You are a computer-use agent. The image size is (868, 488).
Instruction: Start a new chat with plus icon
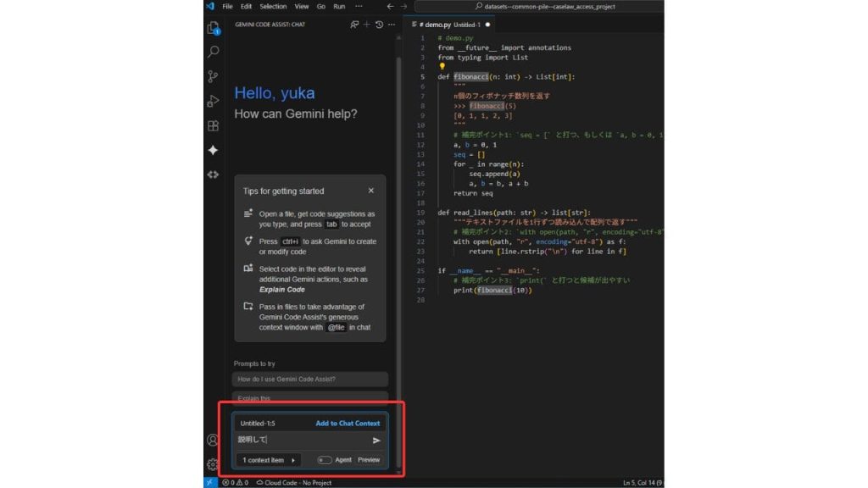[x=366, y=25]
